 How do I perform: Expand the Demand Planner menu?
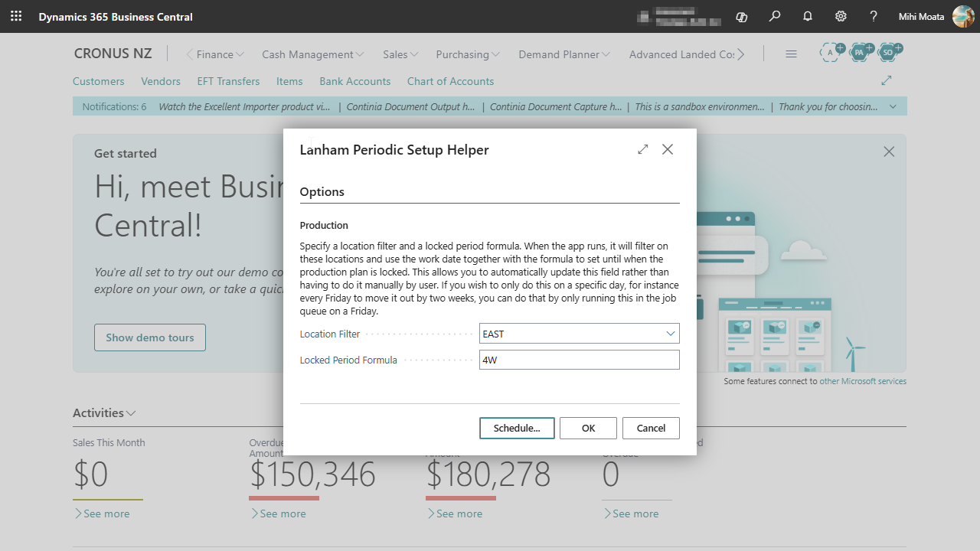click(x=564, y=54)
